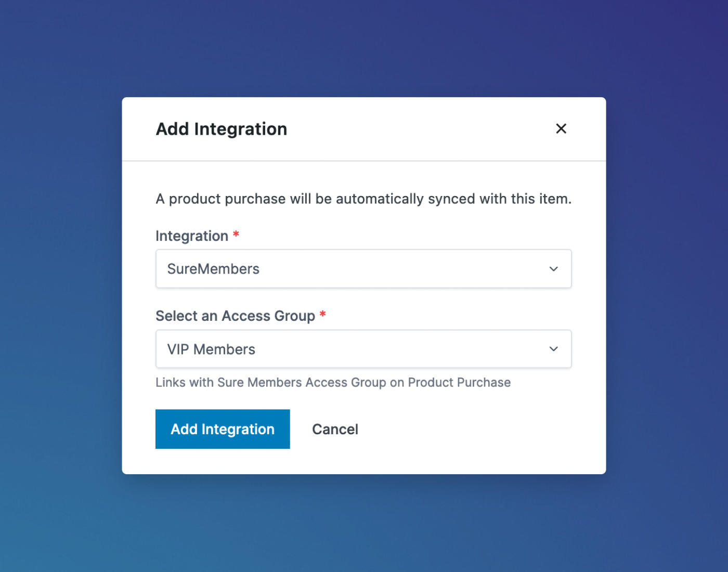The width and height of the screenshot is (728, 572).
Task: Select the VIP Members text in the dropdown
Action: pyautogui.click(x=211, y=349)
